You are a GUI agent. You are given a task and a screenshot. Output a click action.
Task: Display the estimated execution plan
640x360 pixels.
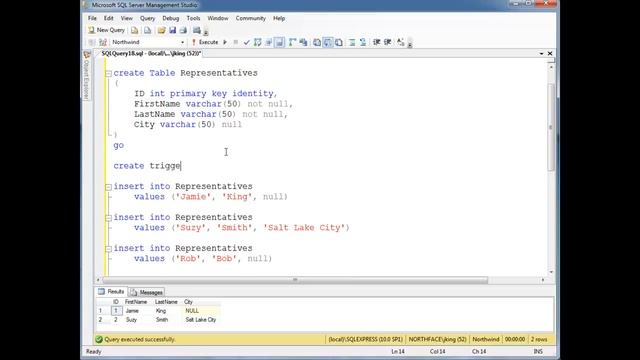(x=258, y=42)
